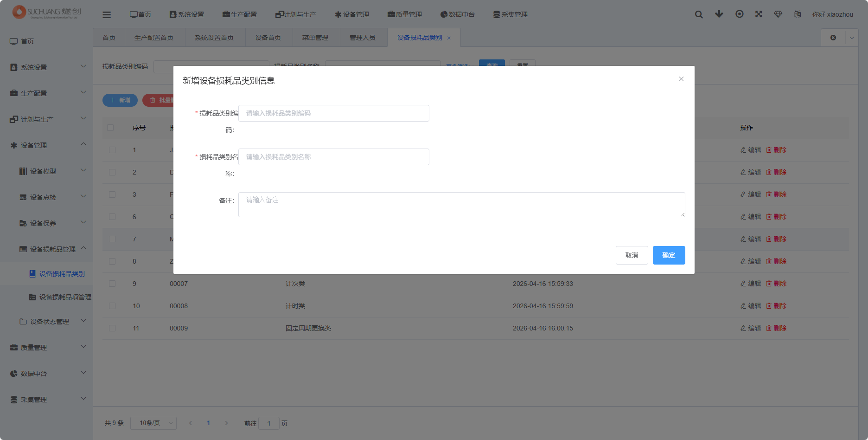Check the row 6 checkbox
The image size is (868, 440).
point(112,217)
